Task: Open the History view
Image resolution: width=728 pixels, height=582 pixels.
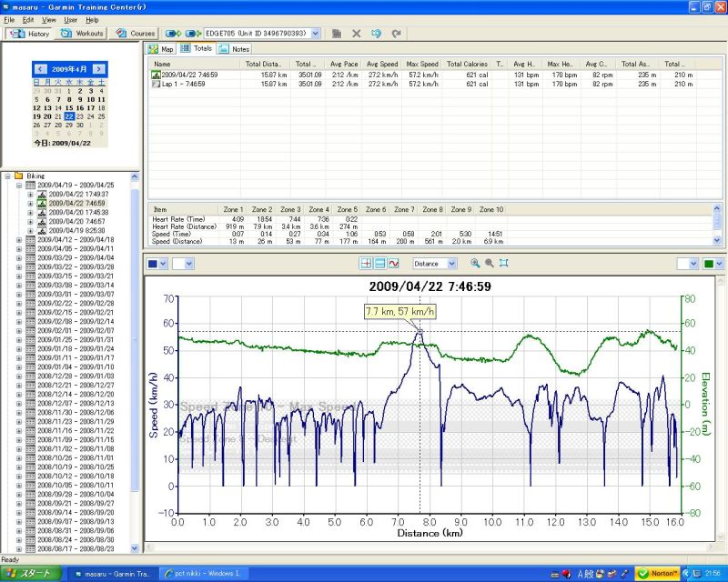Action: [x=29, y=34]
